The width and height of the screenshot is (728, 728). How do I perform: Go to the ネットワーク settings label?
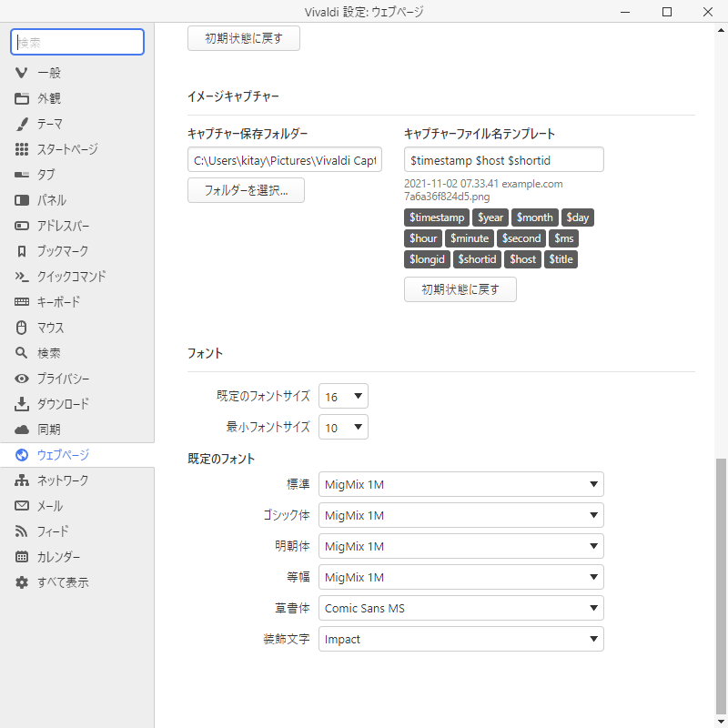point(63,480)
